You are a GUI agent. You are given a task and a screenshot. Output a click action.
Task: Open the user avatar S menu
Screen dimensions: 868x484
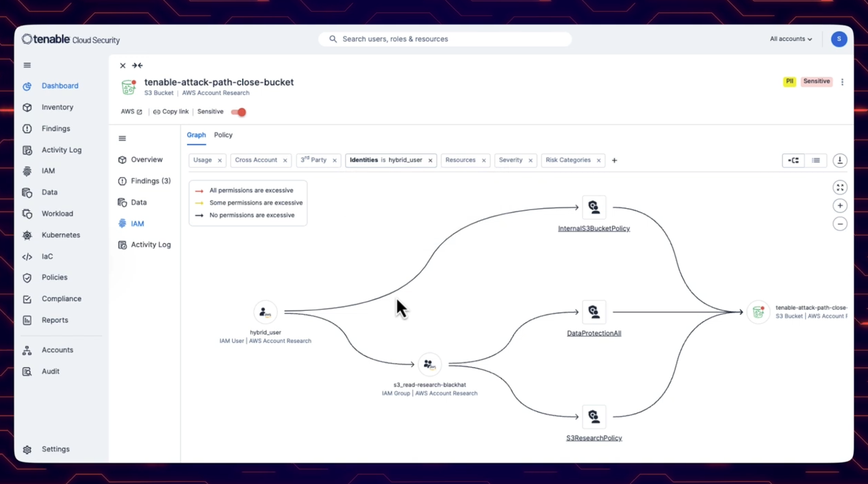pyautogui.click(x=839, y=39)
